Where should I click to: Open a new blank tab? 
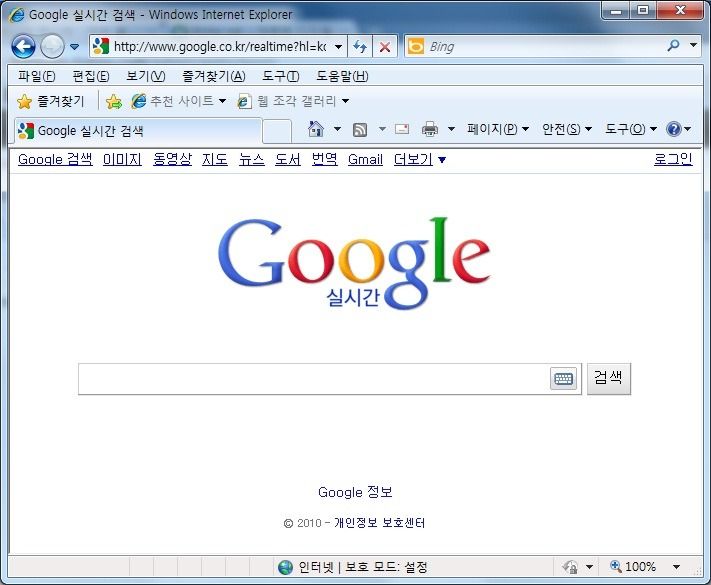pos(277,131)
